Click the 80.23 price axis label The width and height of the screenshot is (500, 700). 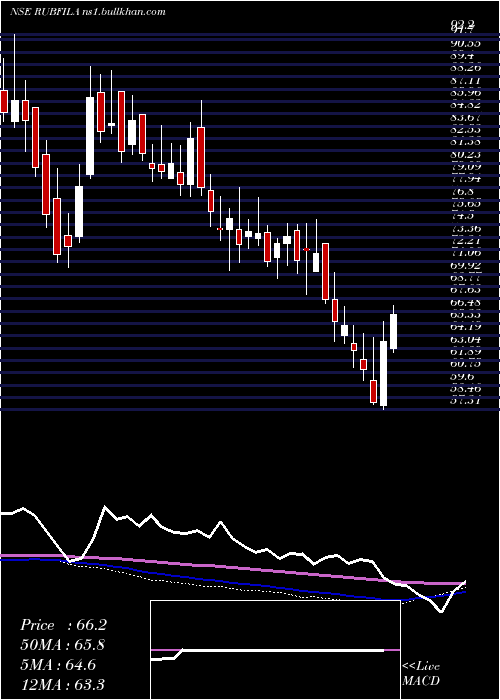click(x=464, y=155)
